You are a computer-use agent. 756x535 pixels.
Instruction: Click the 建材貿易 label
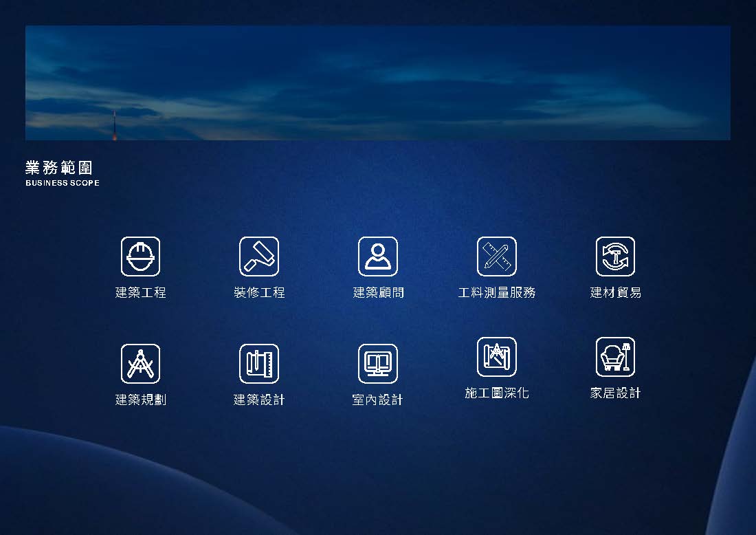[x=615, y=292]
